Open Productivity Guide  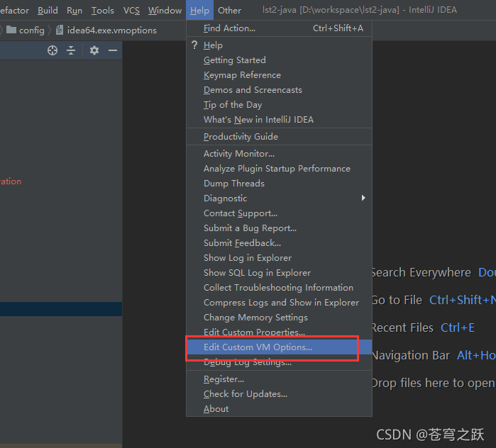click(x=279, y=137)
